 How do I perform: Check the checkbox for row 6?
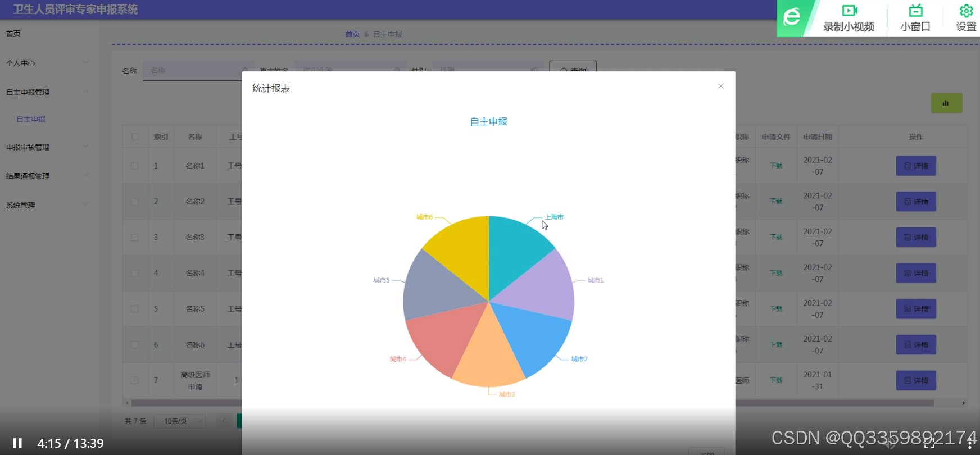click(x=135, y=344)
